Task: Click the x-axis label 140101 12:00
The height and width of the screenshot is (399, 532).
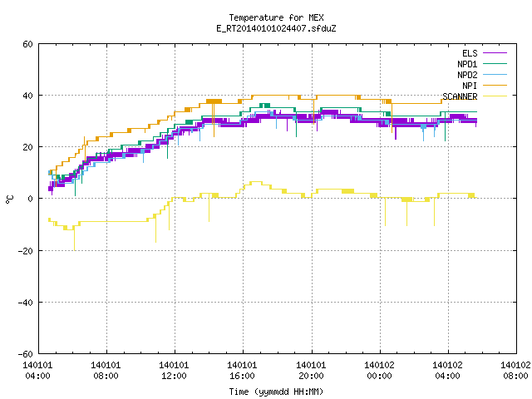Action: coord(174,371)
